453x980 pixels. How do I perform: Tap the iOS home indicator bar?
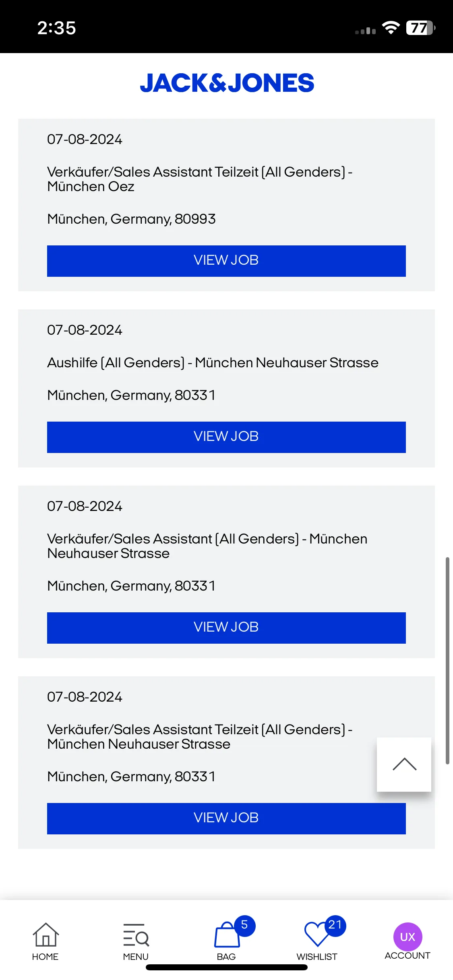[227, 968]
